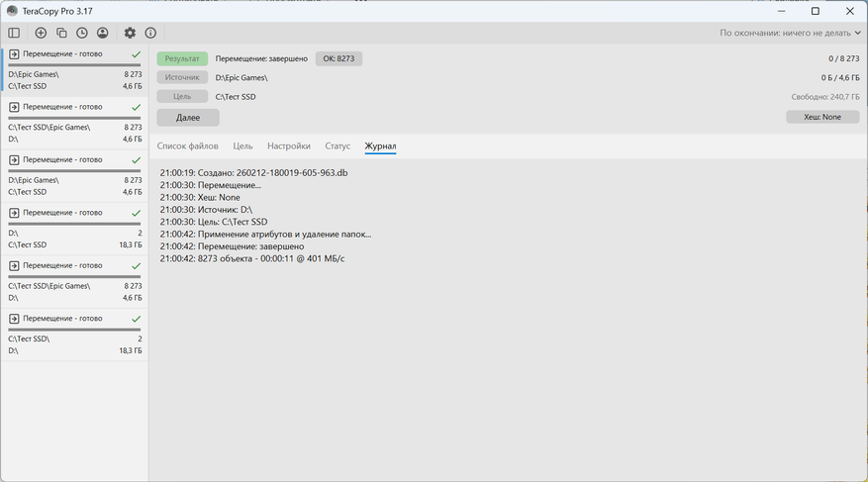The width and height of the screenshot is (868, 482).
Task: Click 'Перемещение: завершено' next to Результат
Action: (261, 58)
